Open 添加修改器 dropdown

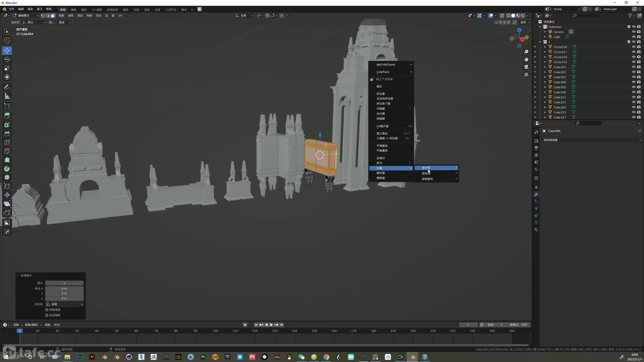(592, 140)
